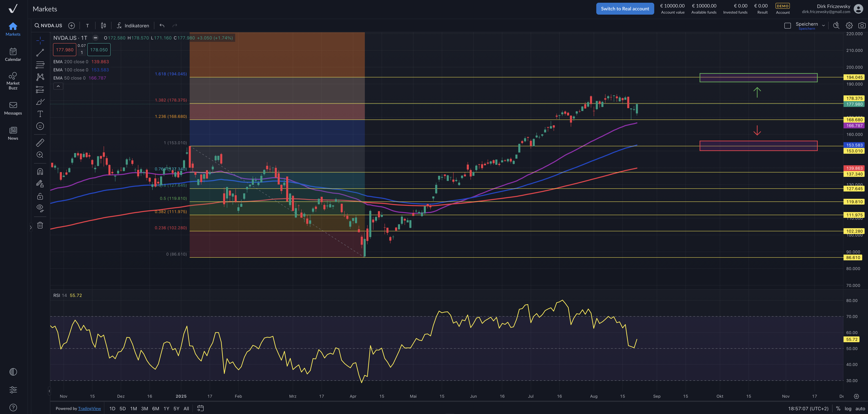Open chart settings gear icon
Screen dimensions: 868x414
coord(849,26)
